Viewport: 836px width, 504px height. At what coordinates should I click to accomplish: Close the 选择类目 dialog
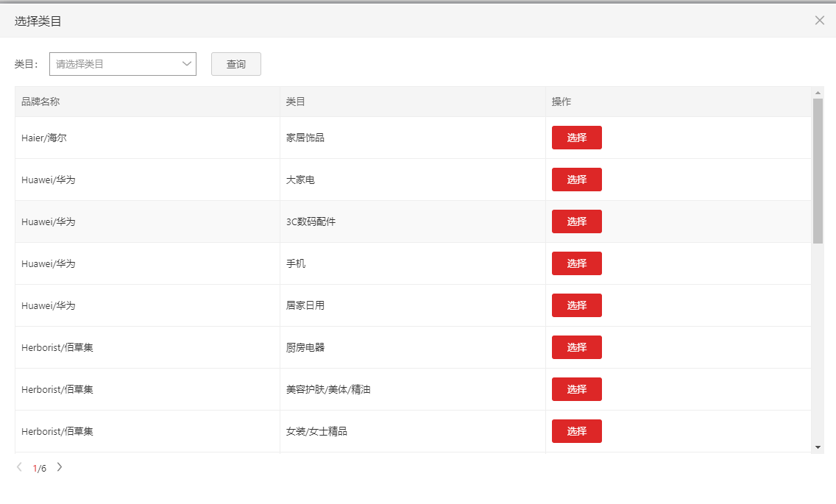[819, 21]
